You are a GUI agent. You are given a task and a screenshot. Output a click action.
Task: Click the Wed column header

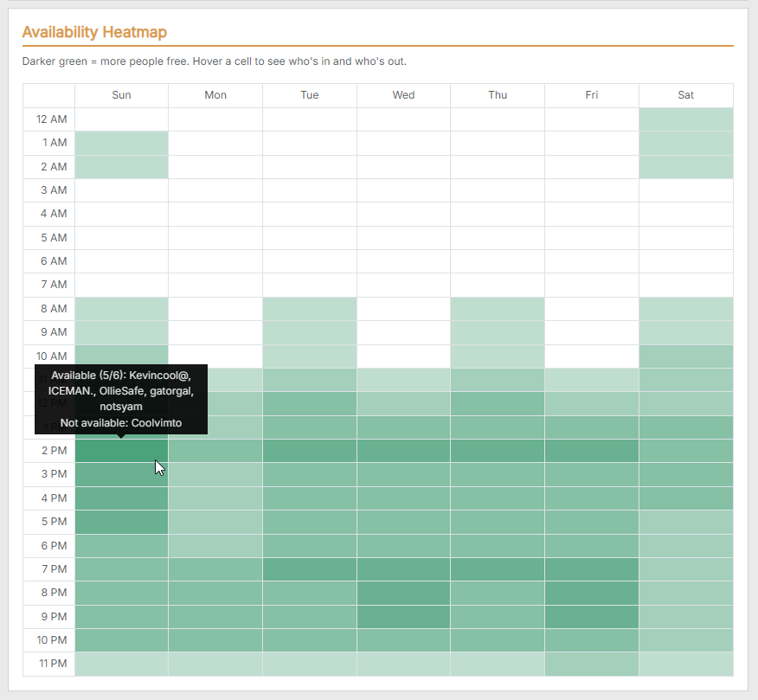403,95
